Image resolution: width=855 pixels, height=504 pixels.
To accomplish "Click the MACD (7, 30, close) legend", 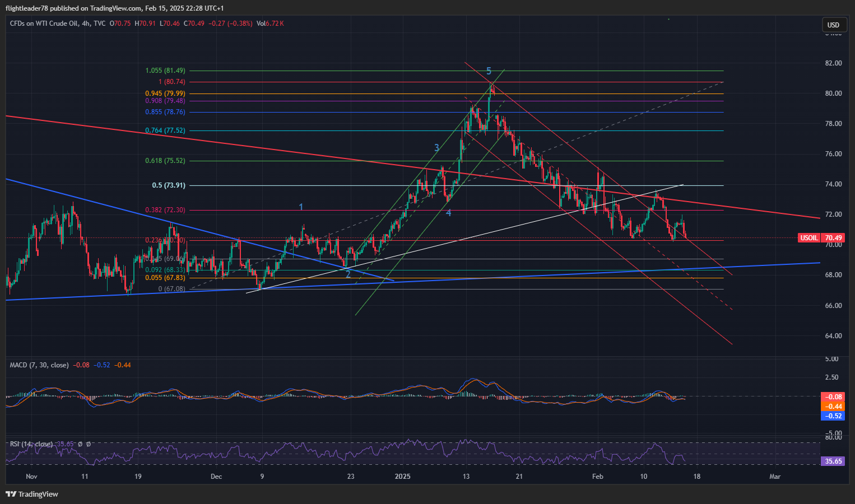I will coord(39,365).
